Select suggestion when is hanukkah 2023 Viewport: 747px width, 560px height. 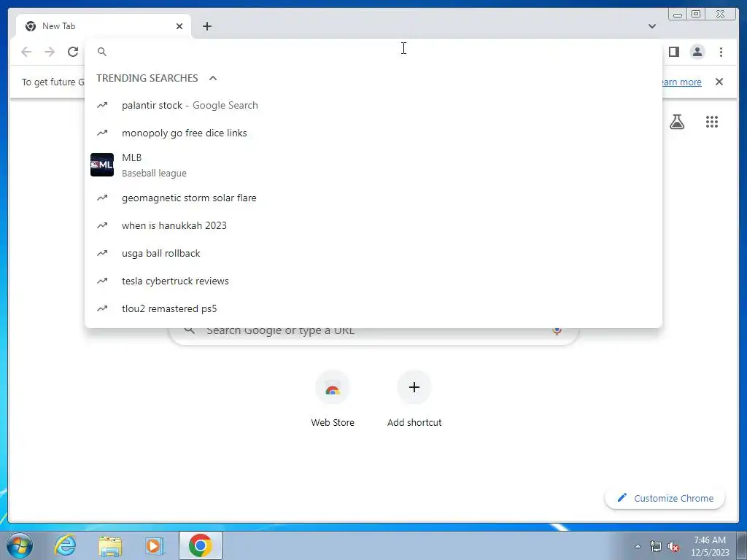(x=373, y=225)
